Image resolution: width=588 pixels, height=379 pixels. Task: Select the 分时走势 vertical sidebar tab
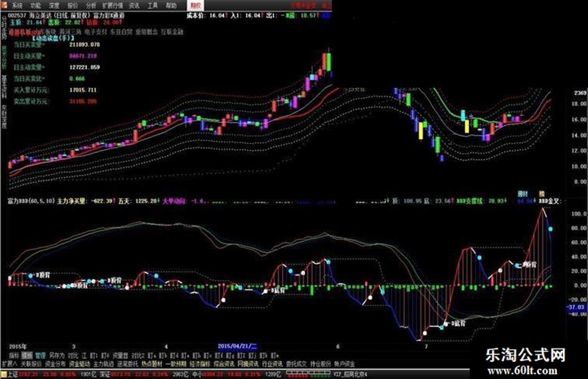tap(4, 27)
